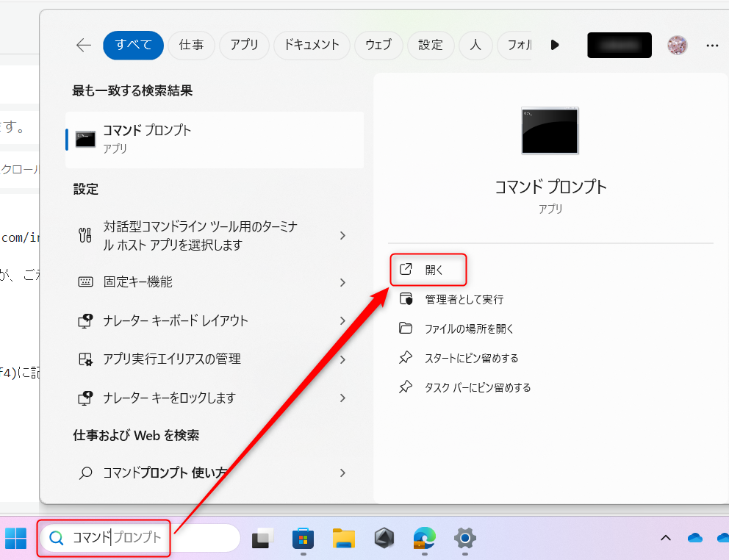Viewport: 729px width, 560px height.
Task: Show more filter tabs with the play arrow
Action: coord(555,45)
